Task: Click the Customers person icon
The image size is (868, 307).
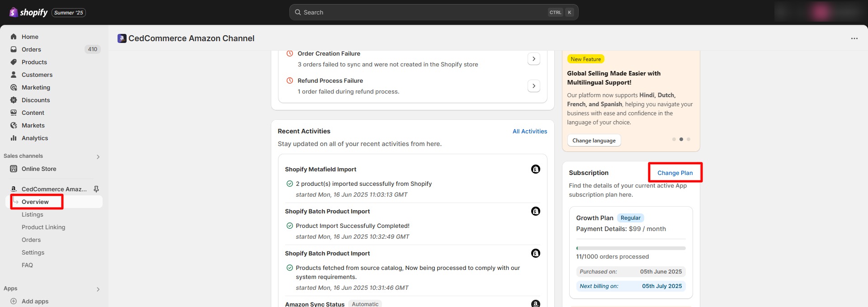Action: [x=14, y=75]
